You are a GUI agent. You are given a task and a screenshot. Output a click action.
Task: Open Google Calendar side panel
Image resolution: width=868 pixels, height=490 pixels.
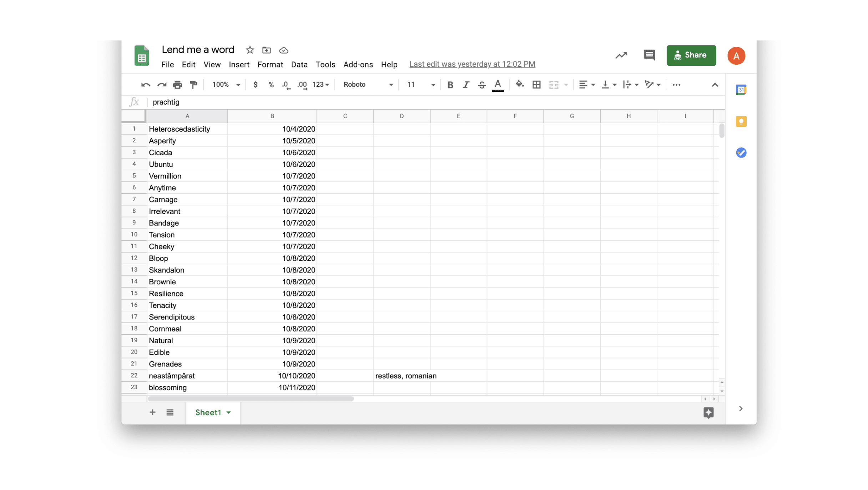741,90
